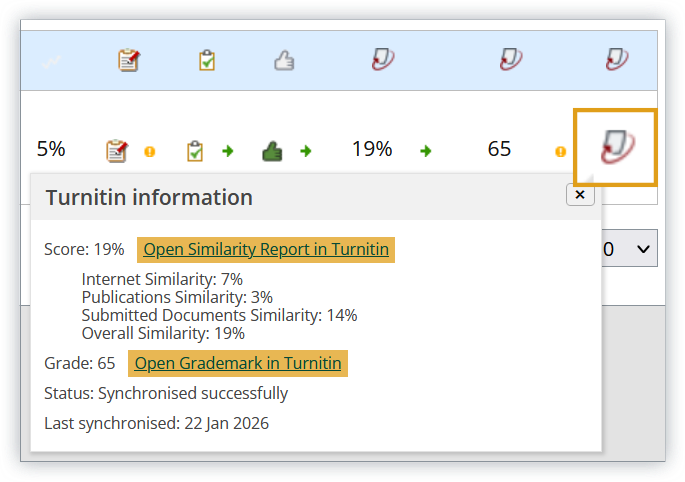
Task: Click the 19% similarity score in row
Action: point(372,149)
